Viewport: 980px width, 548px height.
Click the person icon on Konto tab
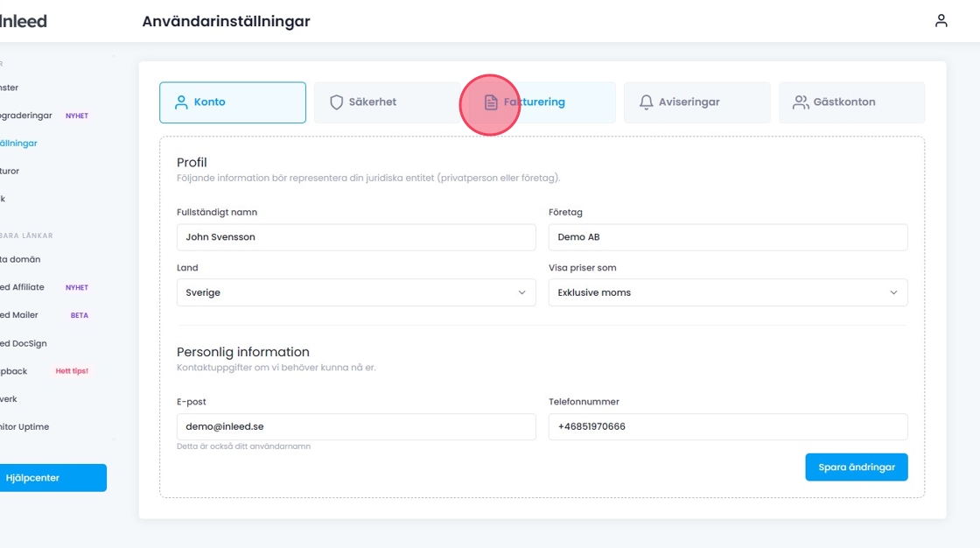coord(182,102)
